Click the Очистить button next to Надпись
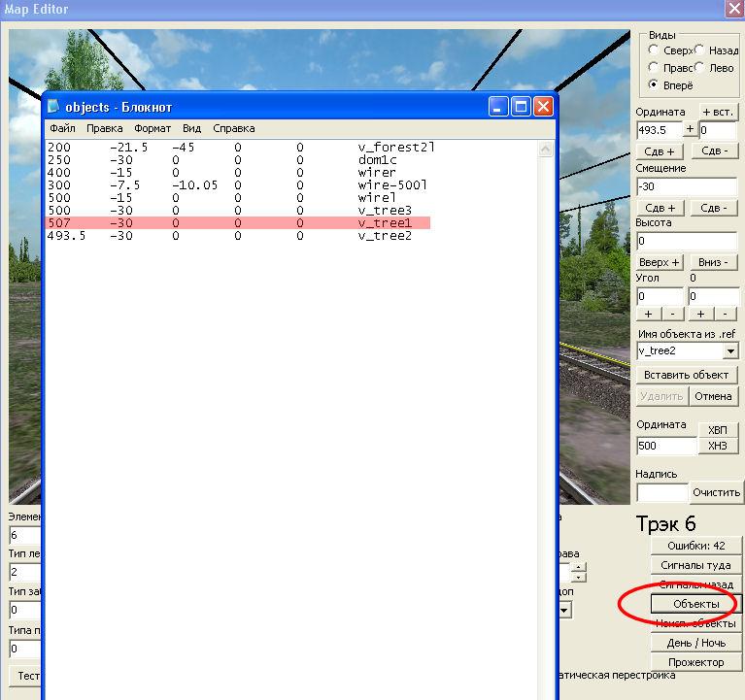745x700 pixels. [717, 492]
